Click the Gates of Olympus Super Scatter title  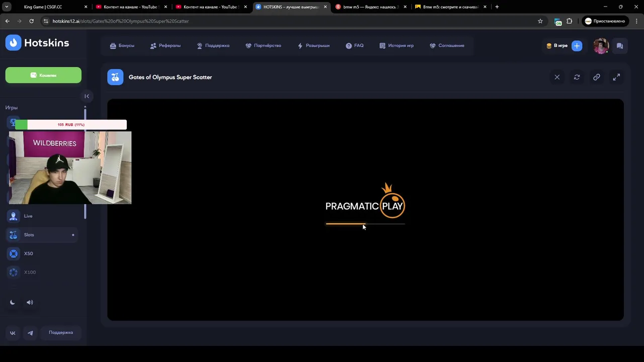click(170, 77)
